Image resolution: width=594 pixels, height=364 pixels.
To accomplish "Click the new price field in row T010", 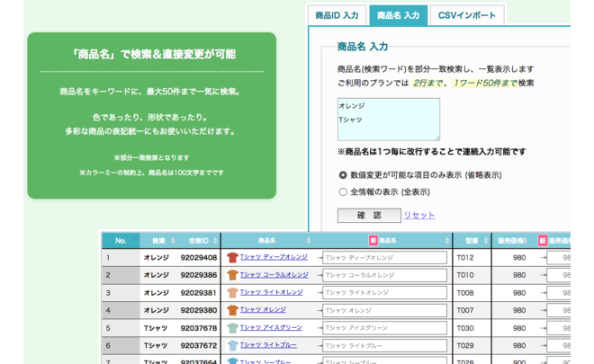I will [559, 275].
